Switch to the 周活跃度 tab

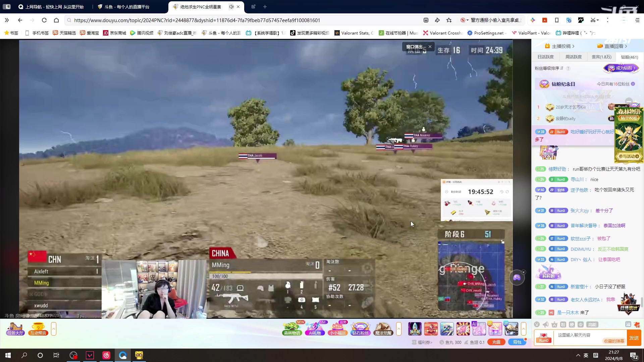pos(574,57)
